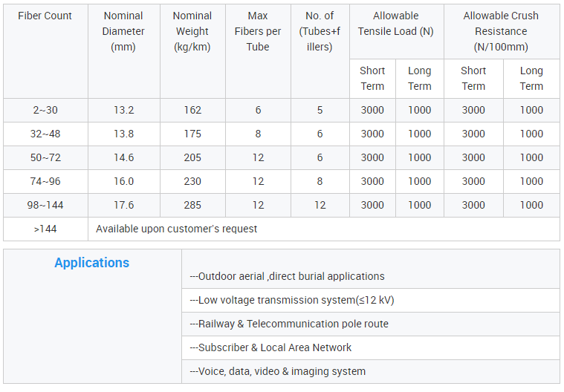This screenshot has width=564, height=392.
Task: Click the 2~30 fiber count cell
Action: [45, 110]
